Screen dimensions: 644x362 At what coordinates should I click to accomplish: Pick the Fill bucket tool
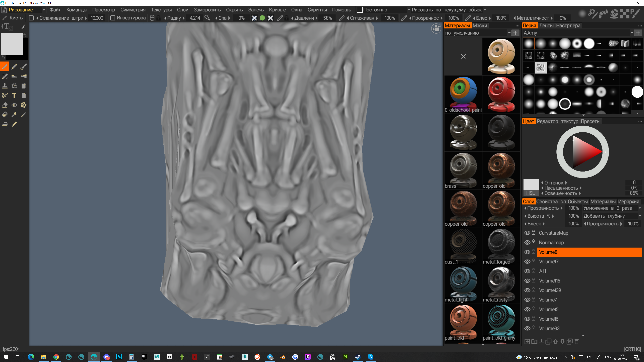tap(5, 114)
